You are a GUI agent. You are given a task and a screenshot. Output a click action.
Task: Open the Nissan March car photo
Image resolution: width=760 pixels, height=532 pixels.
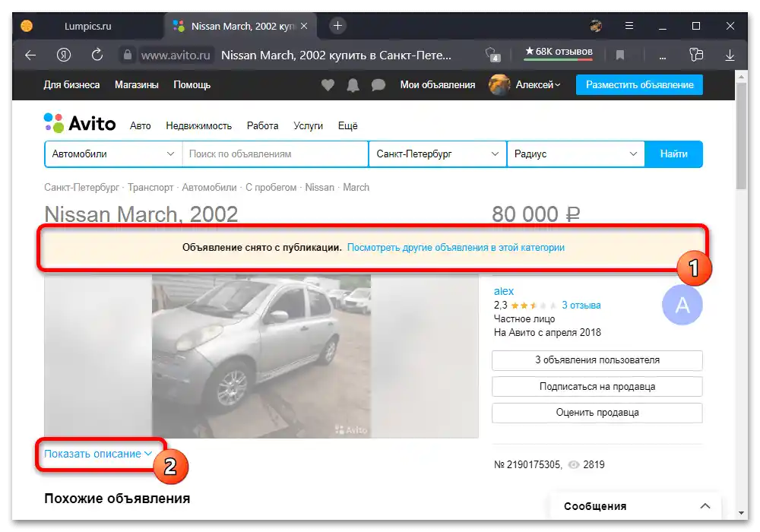pyautogui.click(x=261, y=356)
